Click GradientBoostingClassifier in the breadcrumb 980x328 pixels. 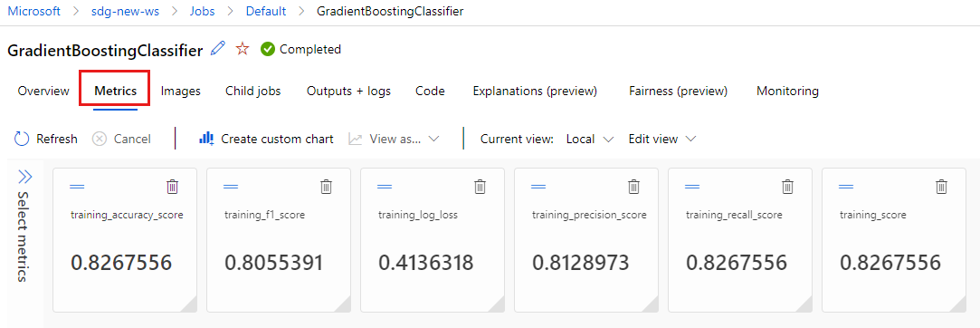[x=390, y=11]
